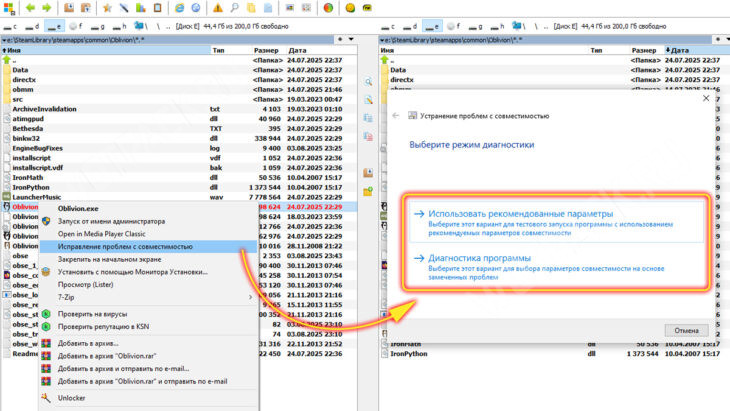Image resolution: width=730 pixels, height=411 pixels.
Task: Switch left panel to drive c
Action: coord(10,27)
